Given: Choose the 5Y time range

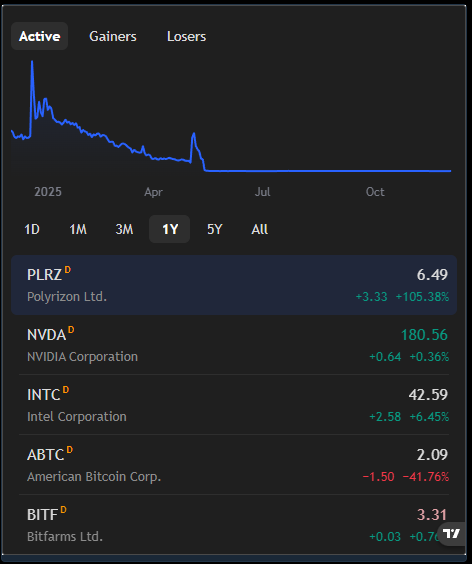Looking at the screenshot, I should tap(215, 229).
